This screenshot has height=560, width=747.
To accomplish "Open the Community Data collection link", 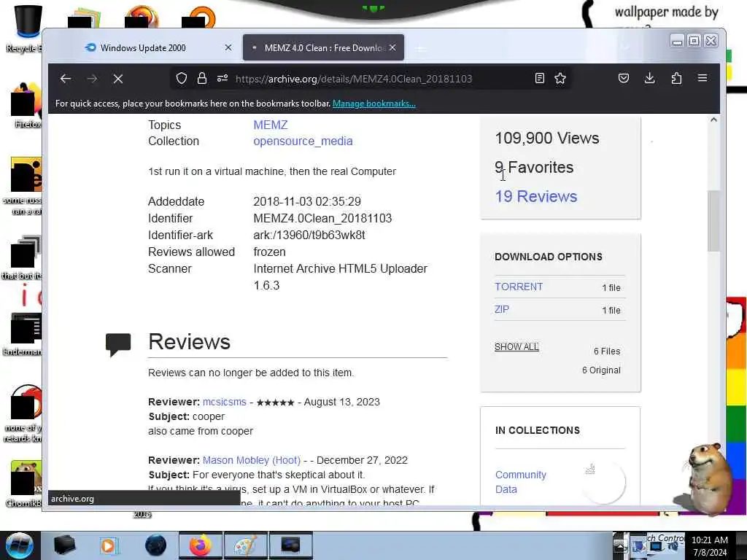I will [521, 482].
